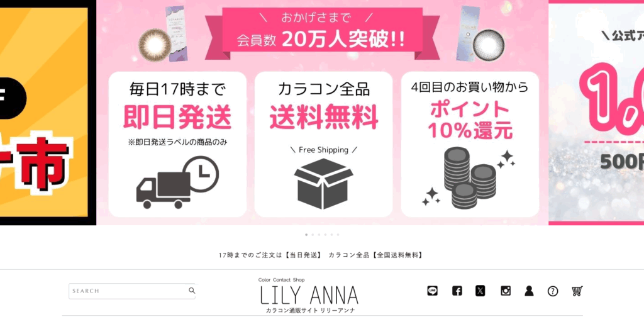Open the X (Twitter) icon
This screenshot has height=324, width=644.
tap(480, 291)
